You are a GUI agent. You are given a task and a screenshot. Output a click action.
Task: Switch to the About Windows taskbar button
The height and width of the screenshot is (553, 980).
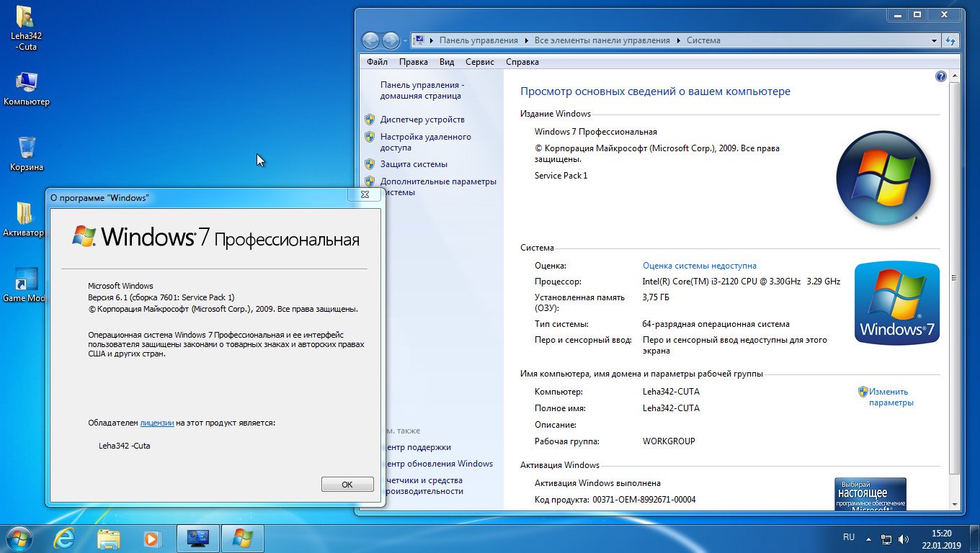[242, 538]
